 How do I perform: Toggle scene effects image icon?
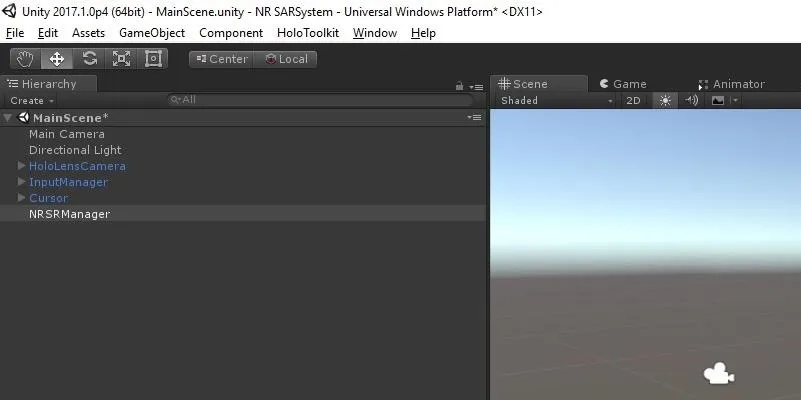click(718, 101)
